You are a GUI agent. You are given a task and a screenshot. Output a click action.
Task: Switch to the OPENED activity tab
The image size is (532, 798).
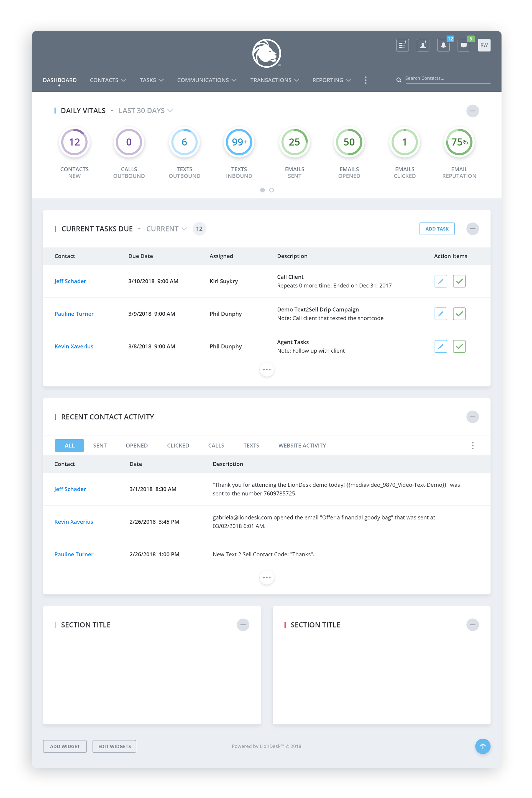point(137,445)
